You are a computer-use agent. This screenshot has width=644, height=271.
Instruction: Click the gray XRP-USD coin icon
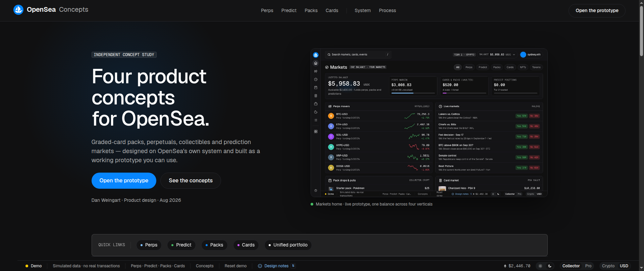pyautogui.click(x=331, y=157)
